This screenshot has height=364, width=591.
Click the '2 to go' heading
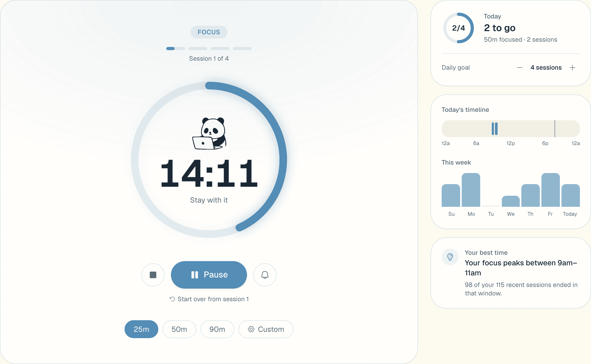(500, 28)
